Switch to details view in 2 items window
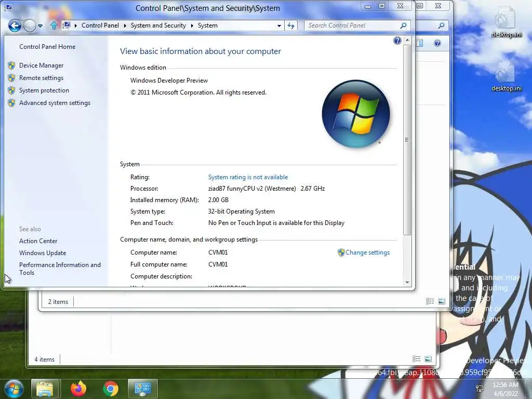 point(430,301)
